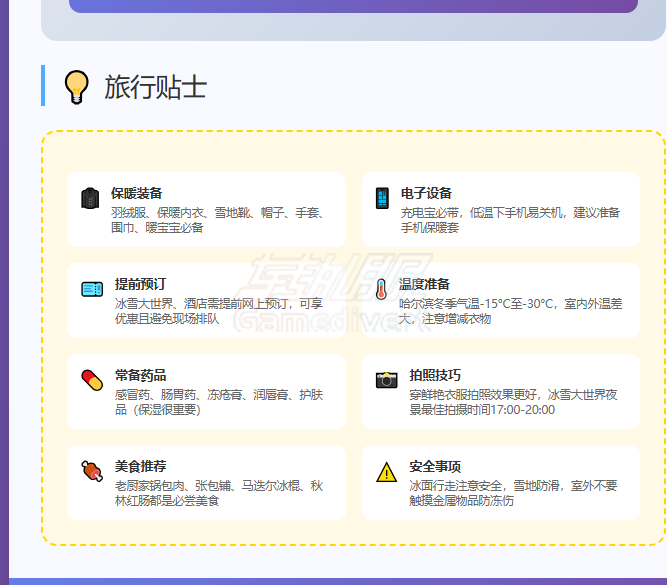667x585 pixels.
Task: Click the meat icon in 美食推荐 card
Action: point(92,471)
